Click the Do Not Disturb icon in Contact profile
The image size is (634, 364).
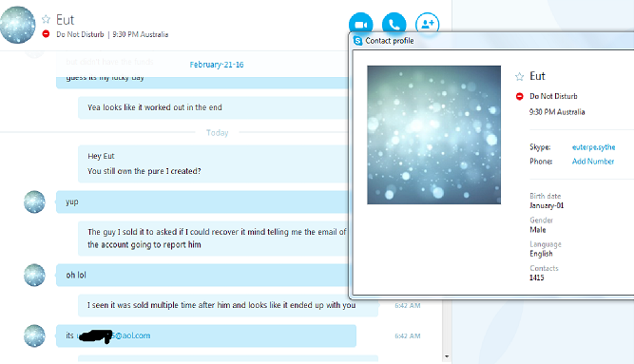[x=520, y=96]
